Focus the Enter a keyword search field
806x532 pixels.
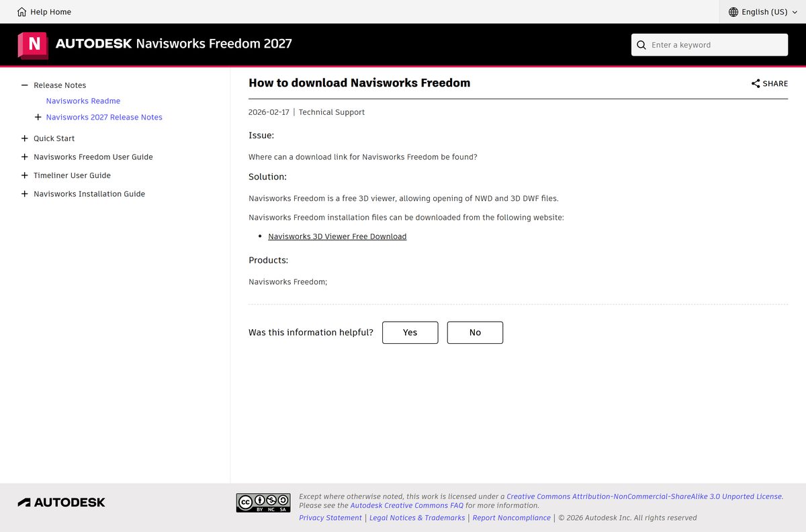pos(709,45)
